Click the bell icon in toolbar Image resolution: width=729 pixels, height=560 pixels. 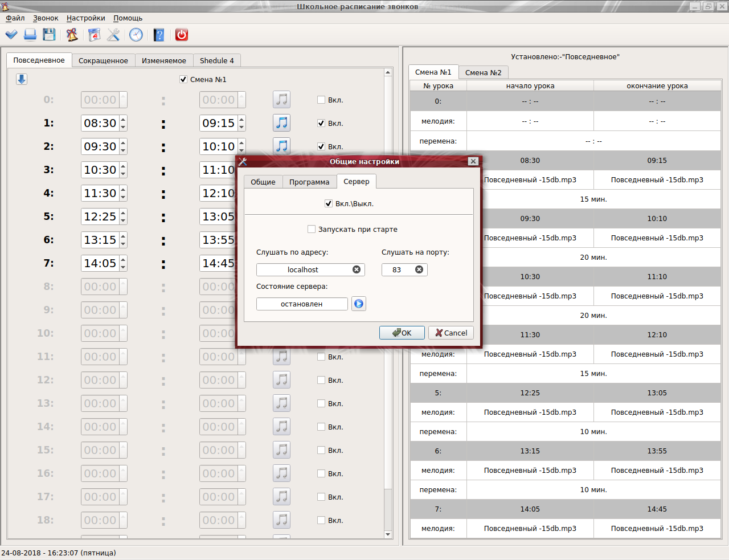click(x=72, y=35)
